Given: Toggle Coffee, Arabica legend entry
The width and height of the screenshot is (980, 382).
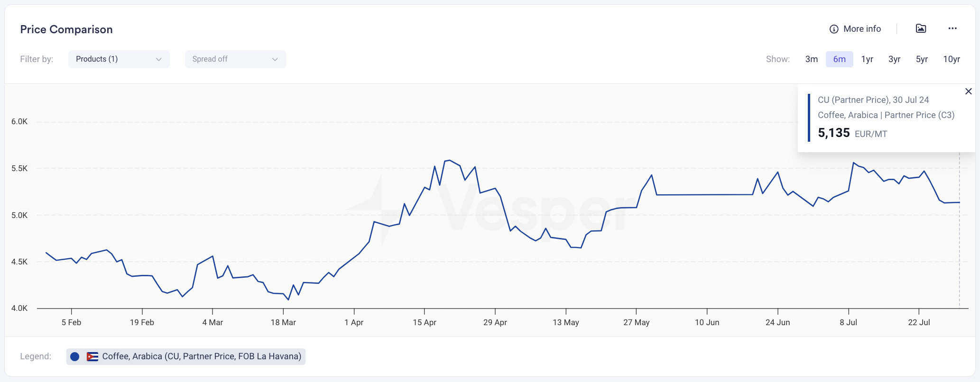Looking at the screenshot, I should (x=186, y=356).
